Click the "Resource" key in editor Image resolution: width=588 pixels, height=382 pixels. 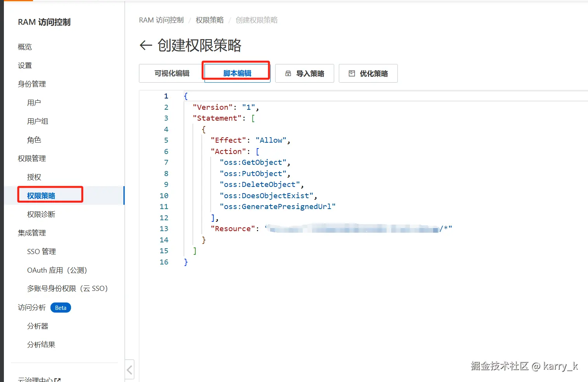click(233, 229)
